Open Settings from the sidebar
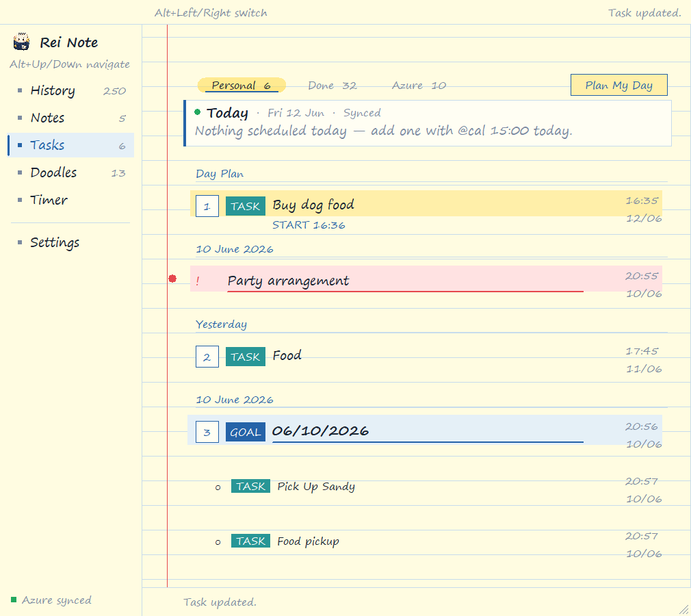Screen dimensions: 691x616 tap(71, 242)
